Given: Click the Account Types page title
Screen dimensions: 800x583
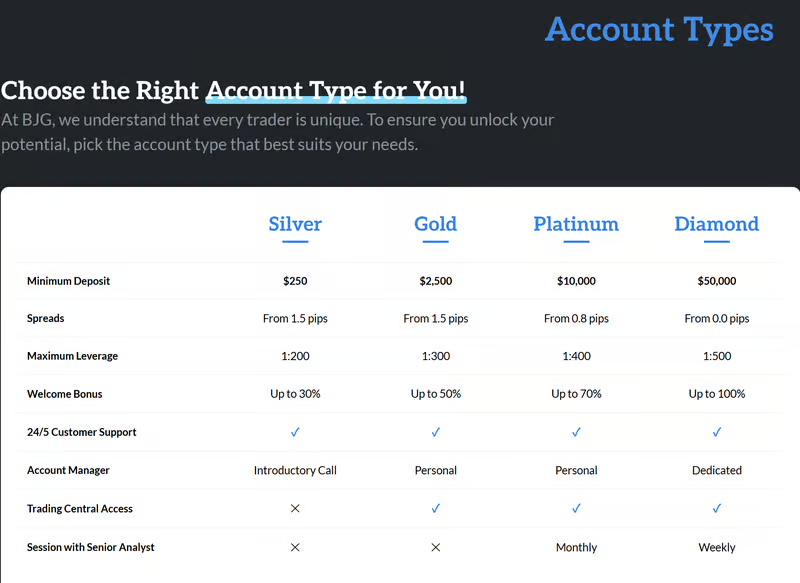Looking at the screenshot, I should point(659,29).
